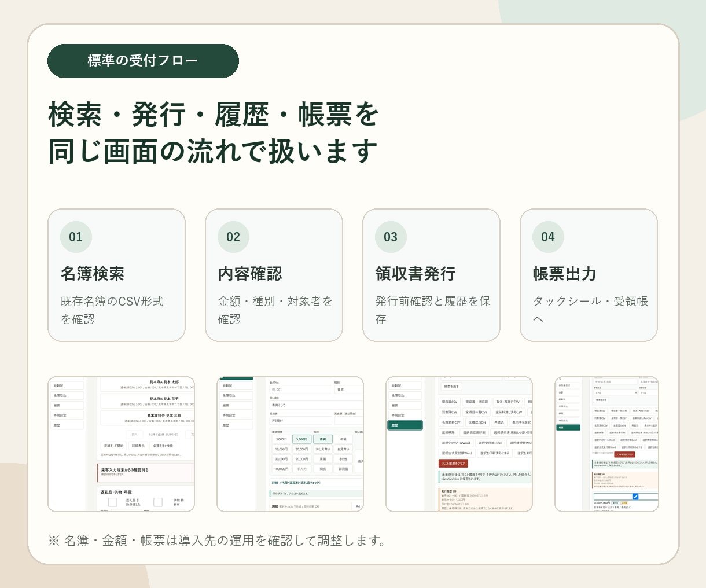This screenshot has height=588, width=706.
Task: Open the screenshot thumbnail under 内容確認
Action: tap(290, 444)
